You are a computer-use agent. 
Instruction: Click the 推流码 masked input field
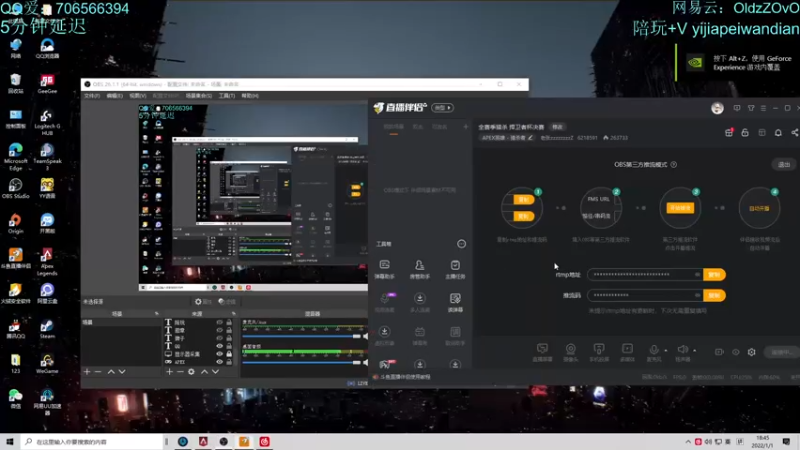coord(645,295)
